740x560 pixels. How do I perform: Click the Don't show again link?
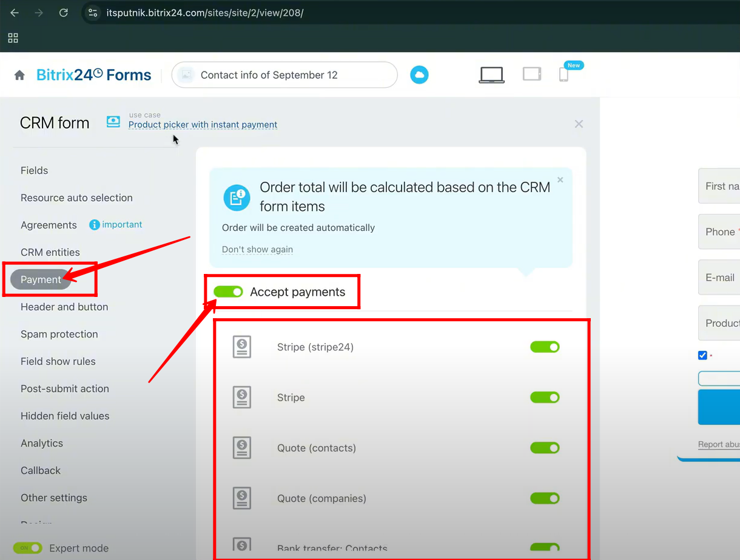point(257,249)
